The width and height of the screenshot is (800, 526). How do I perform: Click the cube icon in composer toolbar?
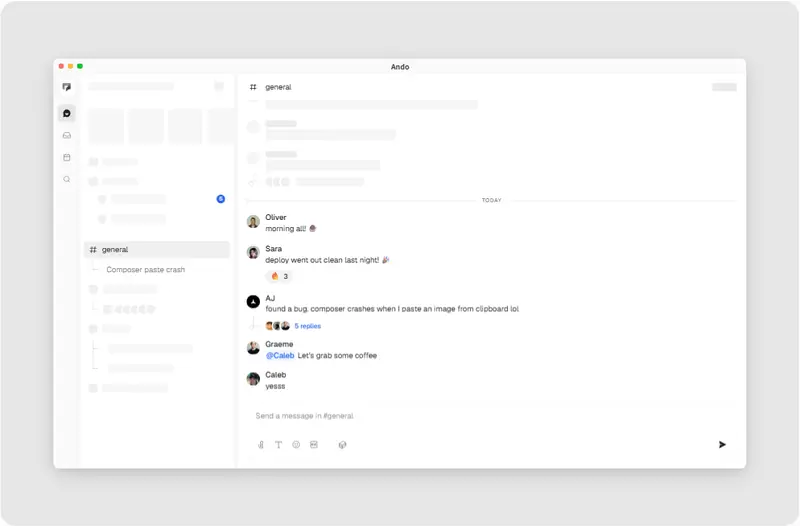coord(342,445)
